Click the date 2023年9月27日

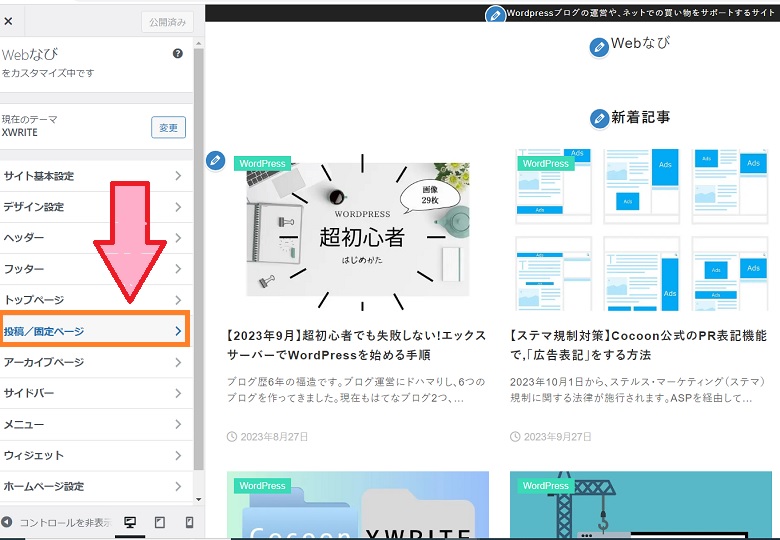558,437
